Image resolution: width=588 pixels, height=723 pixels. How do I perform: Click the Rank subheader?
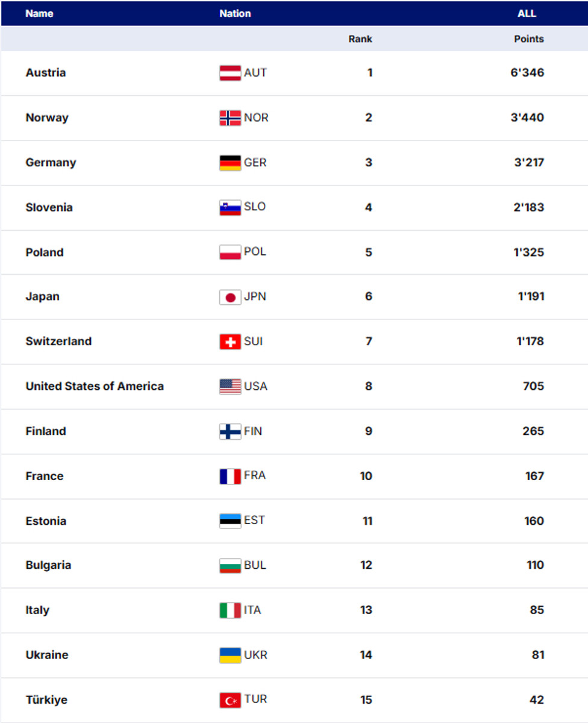(x=360, y=39)
